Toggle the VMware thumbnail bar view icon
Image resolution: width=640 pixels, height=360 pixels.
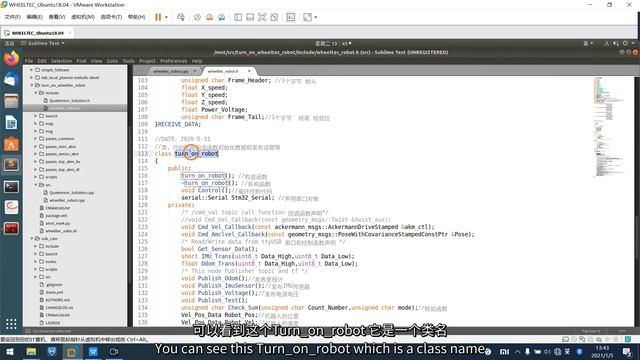(x=250, y=17)
